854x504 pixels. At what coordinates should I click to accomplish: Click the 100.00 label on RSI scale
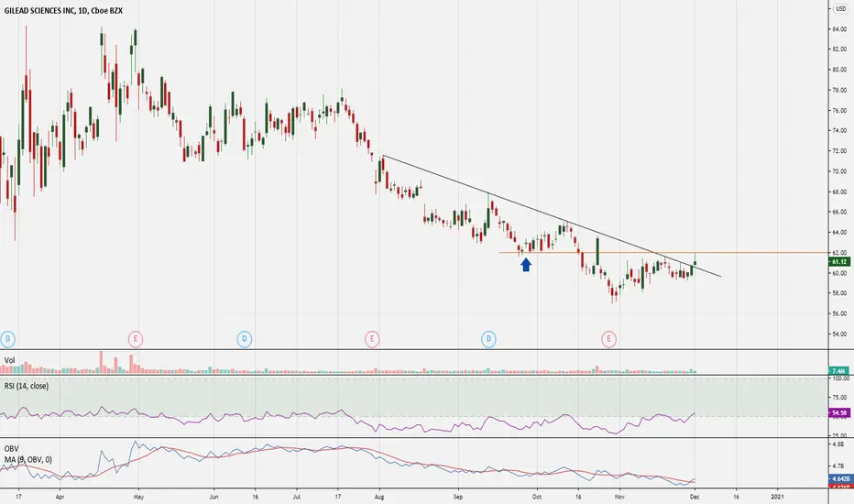click(x=840, y=378)
